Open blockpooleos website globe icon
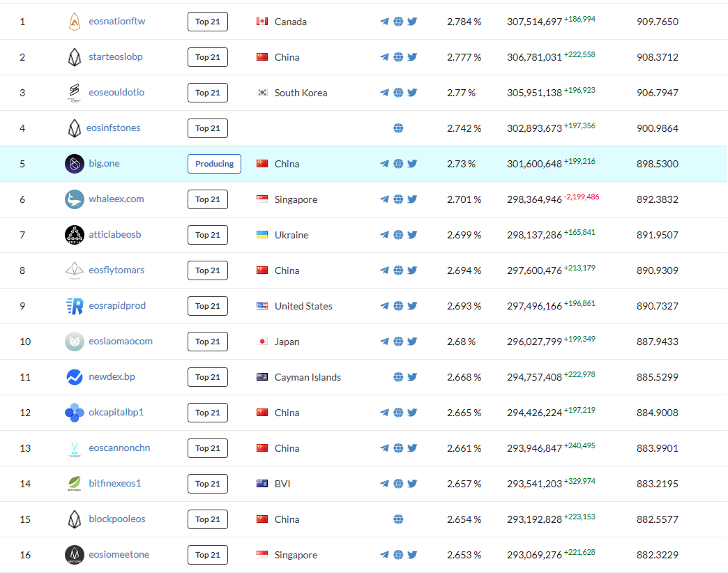This screenshot has height=573, width=728. 398,519
